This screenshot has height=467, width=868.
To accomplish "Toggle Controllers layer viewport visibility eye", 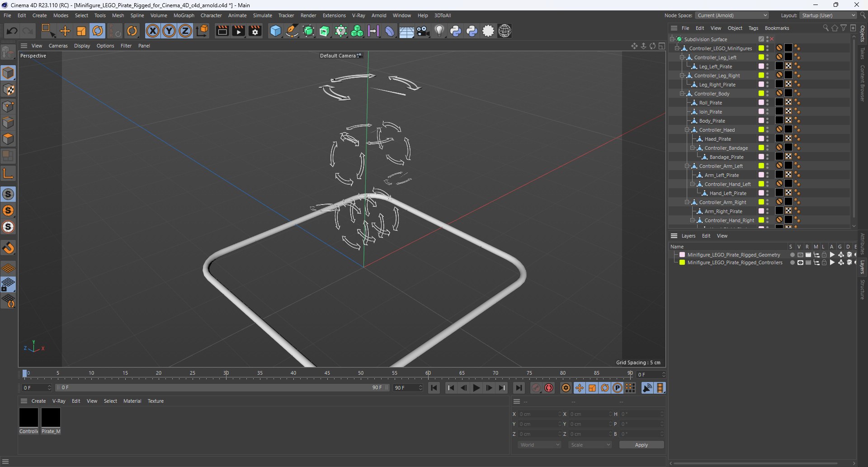I will (x=800, y=262).
